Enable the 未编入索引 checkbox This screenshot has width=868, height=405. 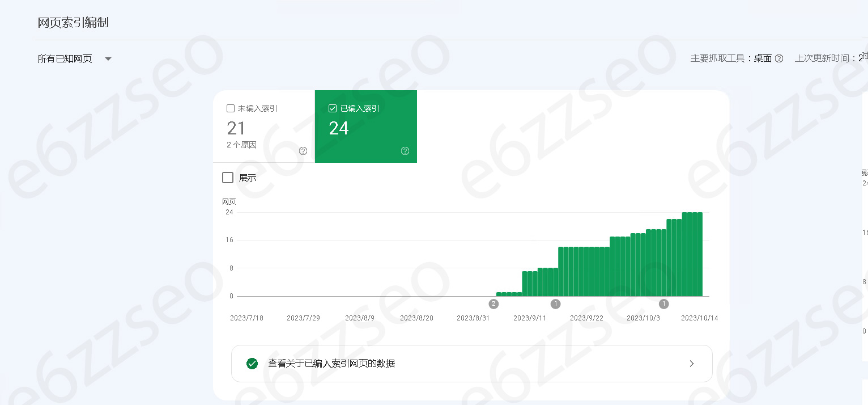(231, 108)
